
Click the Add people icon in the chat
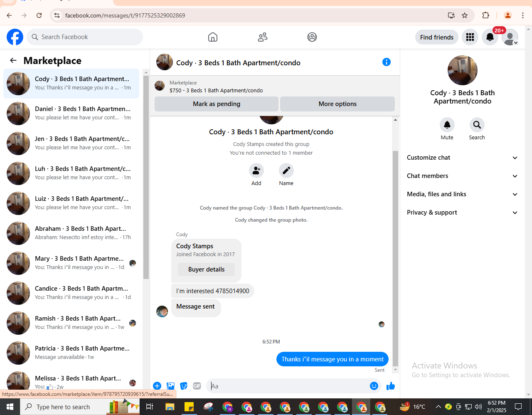(x=256, y=170)
